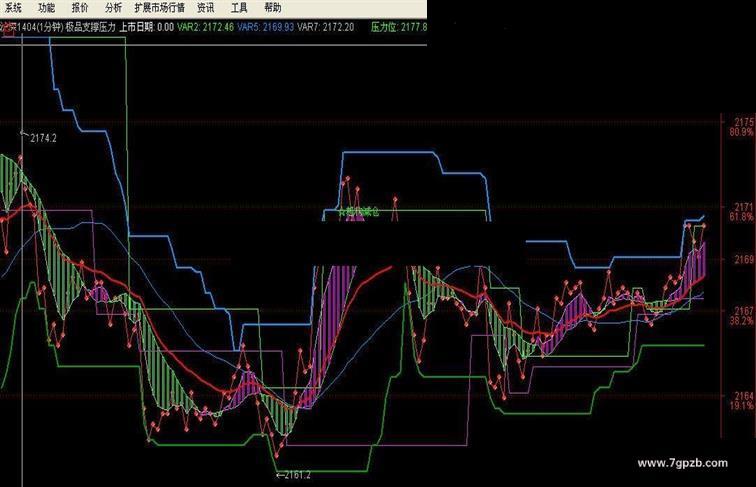756x487 pixels.
Task: Open the 资讯 menu
Action: point(206,8)
